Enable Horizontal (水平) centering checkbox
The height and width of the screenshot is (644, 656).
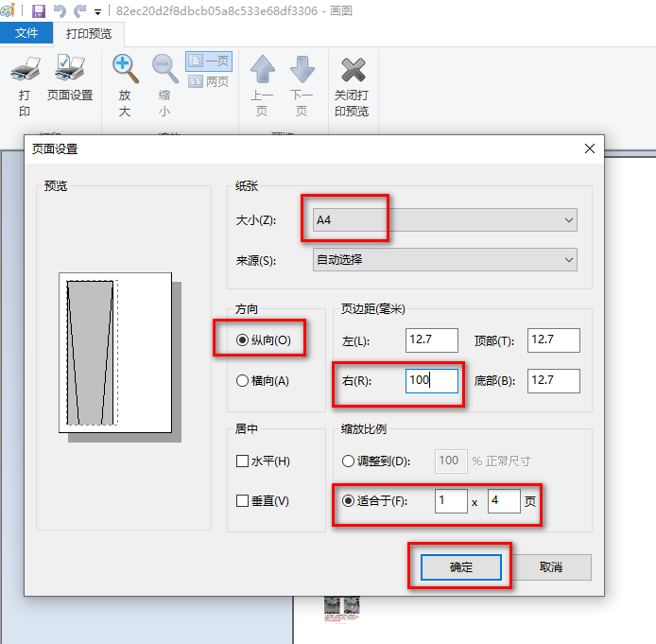tap(243, 461)
